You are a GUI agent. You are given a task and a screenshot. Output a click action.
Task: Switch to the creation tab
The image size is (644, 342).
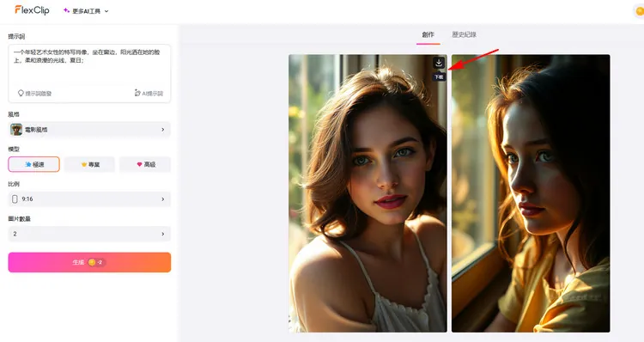[428, 34]
